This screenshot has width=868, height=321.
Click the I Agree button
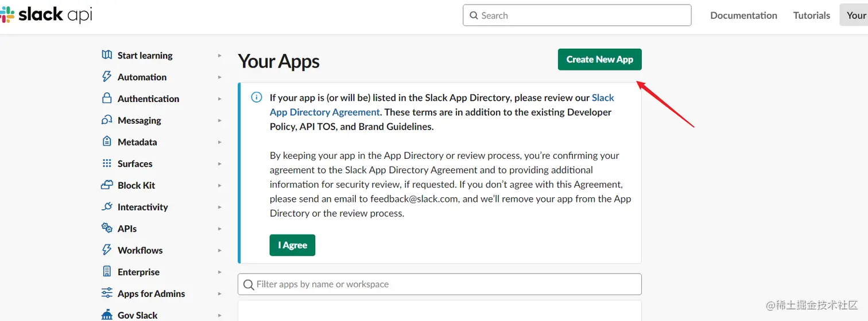tap(292, 245)
